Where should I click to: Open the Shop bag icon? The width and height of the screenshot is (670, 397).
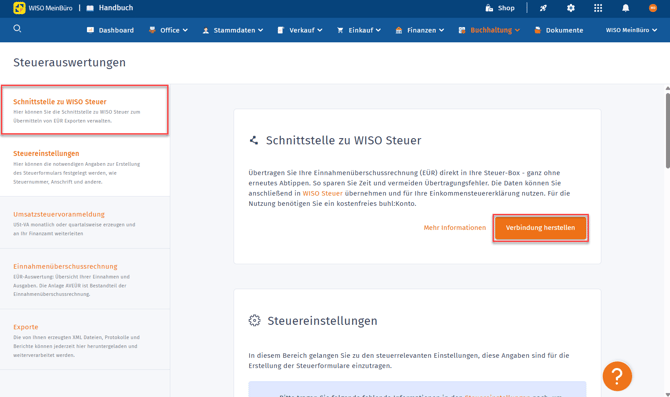489,8
